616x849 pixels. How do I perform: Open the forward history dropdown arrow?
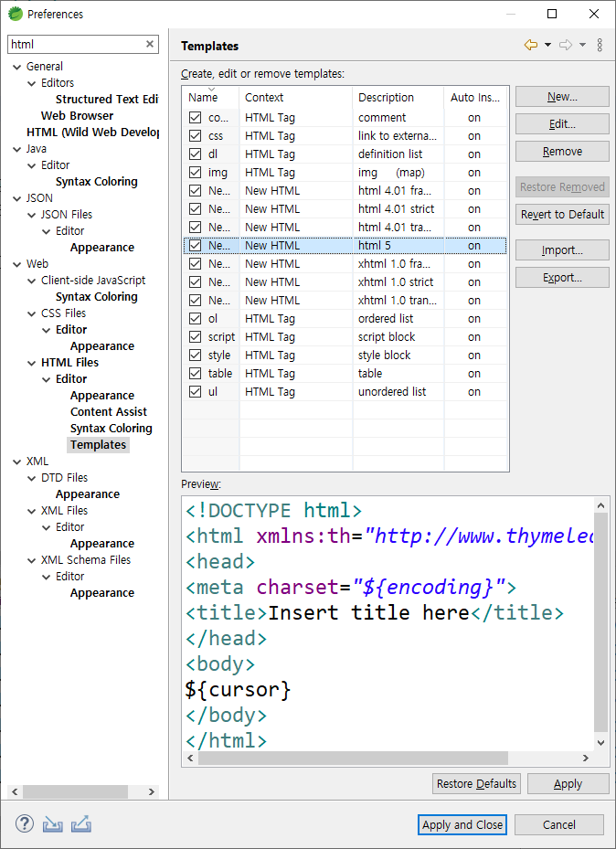click(x=582, y=45)
